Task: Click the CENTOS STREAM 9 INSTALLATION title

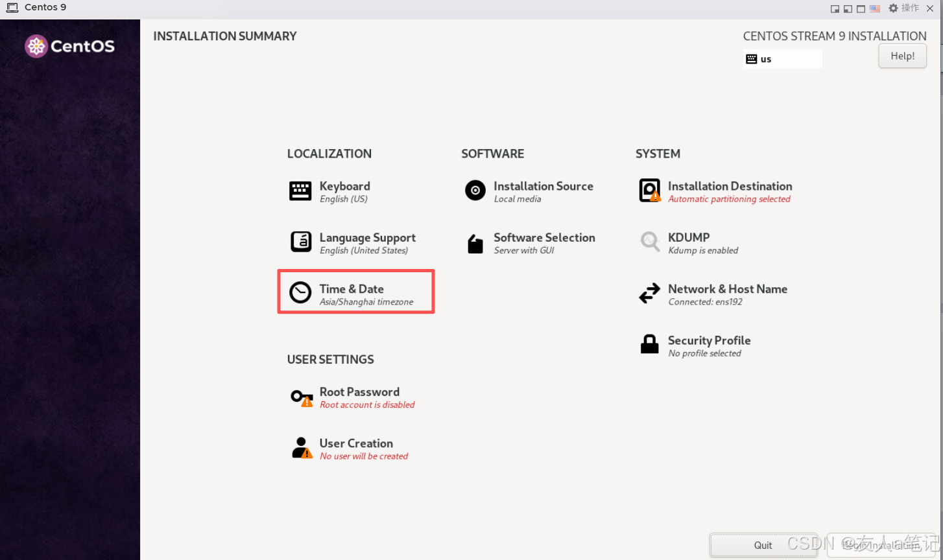Action: [x=835, y=36]
